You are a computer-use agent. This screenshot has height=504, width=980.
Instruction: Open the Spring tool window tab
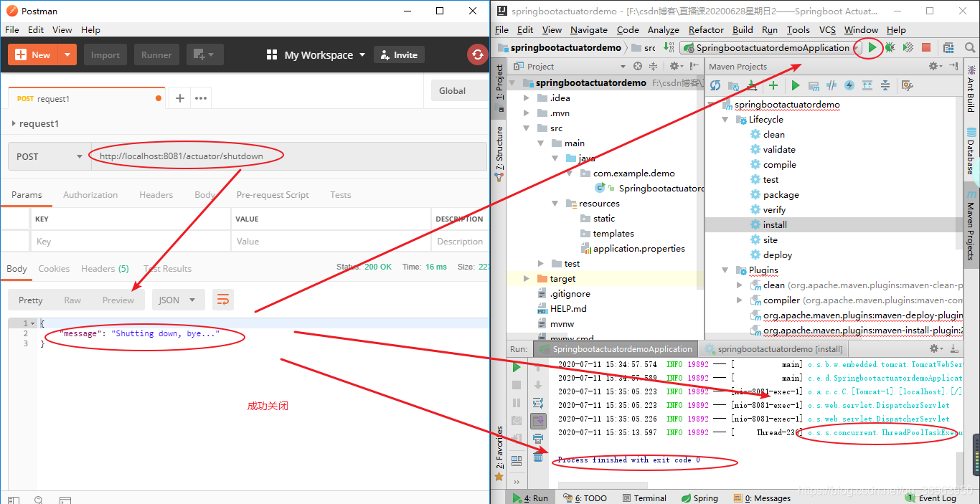(699, 498)
